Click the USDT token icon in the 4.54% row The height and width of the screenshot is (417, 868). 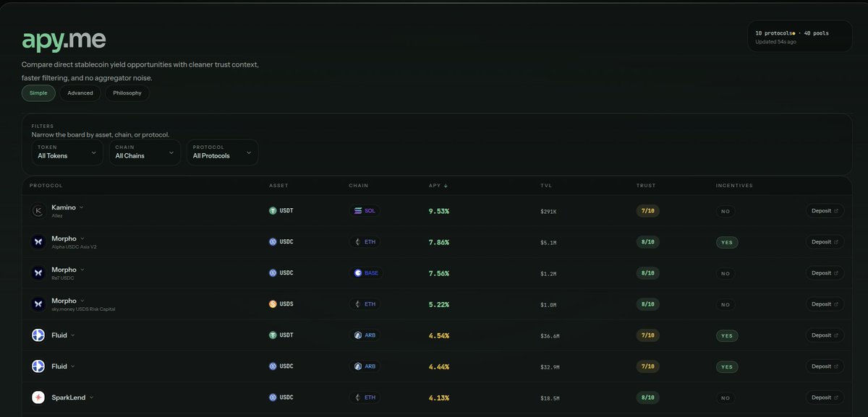(273, 335)
